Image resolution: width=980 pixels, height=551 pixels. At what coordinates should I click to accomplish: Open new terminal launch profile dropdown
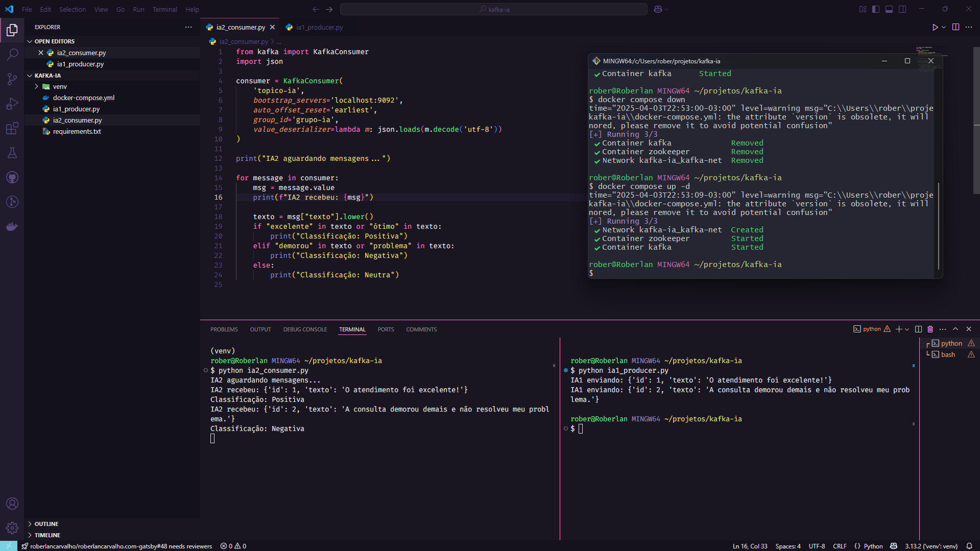[x=907, y=329]
